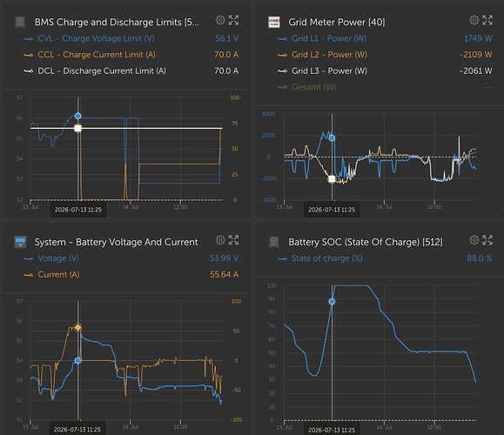The width and height of the screenshot is (504, 435).
Task: Click timestamp tooltip under SOC chart
Action: pyautogui.click(x=332, y=430)
